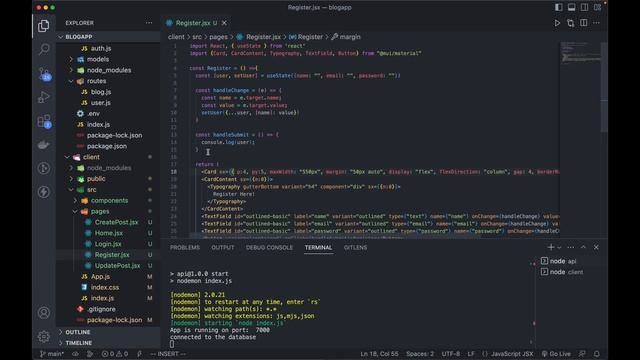This screenshot has width=640, height=360.
Task: Open the Accounts icon
Action: 44,313
